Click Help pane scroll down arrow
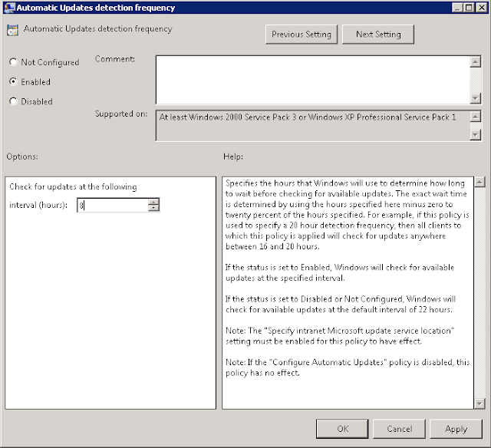491x448 pixels. tap(479, 404)
